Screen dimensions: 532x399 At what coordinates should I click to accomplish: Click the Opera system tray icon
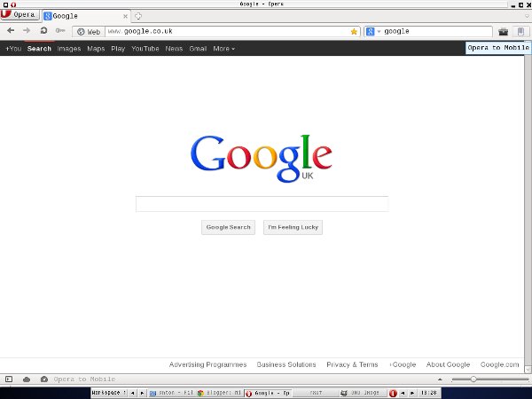tap(393, 393)
